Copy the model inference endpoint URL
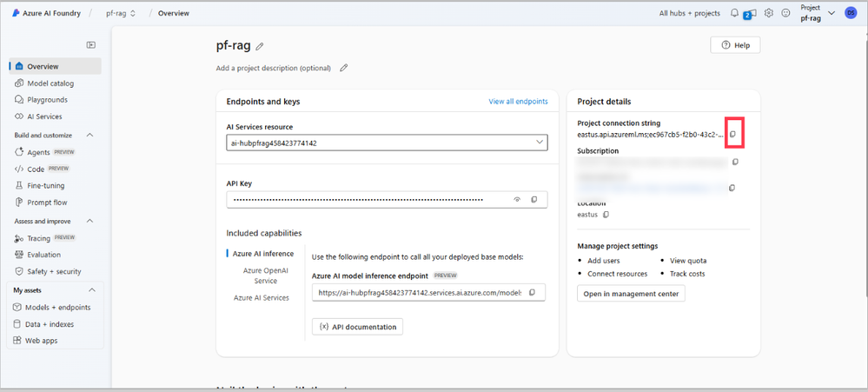Viewport: 868px width, 392px height. pos(532,292)
